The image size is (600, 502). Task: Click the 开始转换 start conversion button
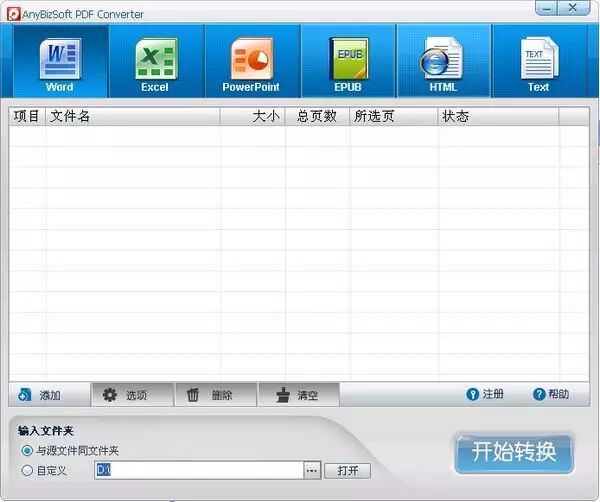[514, 453]
